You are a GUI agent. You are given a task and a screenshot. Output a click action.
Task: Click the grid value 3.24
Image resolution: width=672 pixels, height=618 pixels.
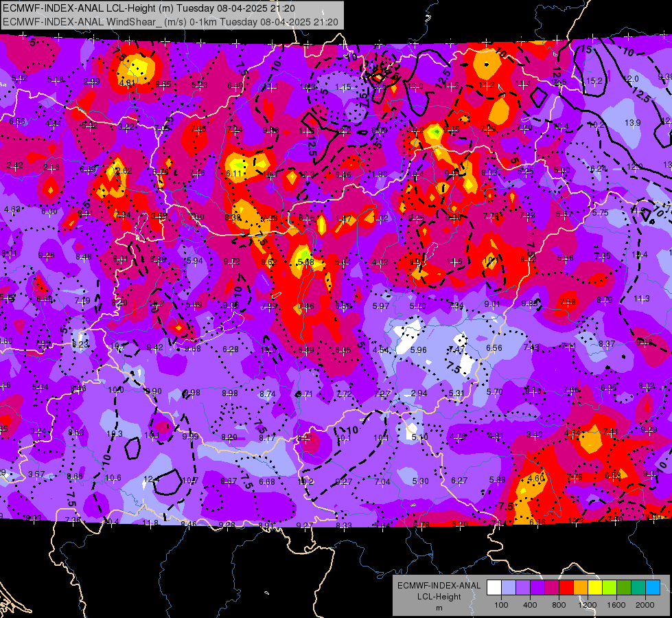[x=38, y=431]
